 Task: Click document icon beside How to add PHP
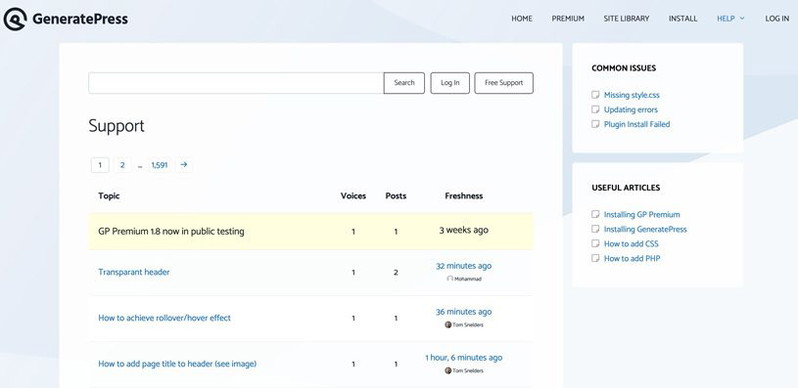[x=595, y=258]
